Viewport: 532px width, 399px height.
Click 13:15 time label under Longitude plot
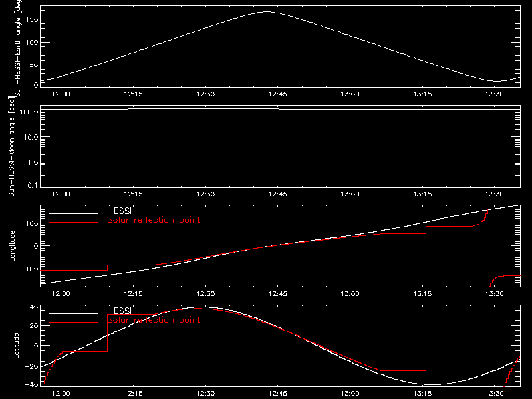(422, 294)
